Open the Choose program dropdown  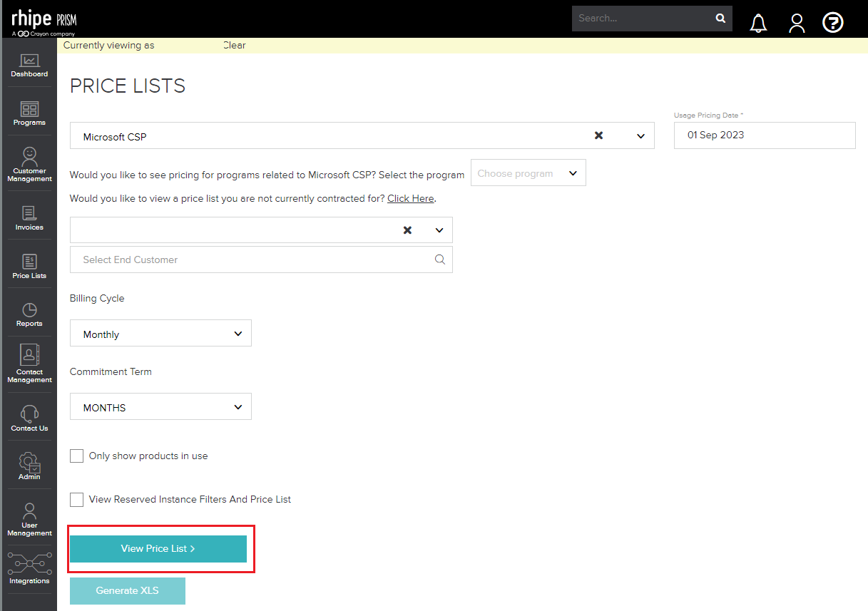click(x=528, y=173)
